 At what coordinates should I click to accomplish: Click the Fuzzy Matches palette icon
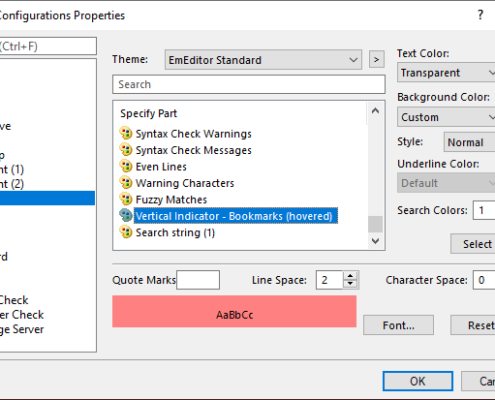pos(126,199)
